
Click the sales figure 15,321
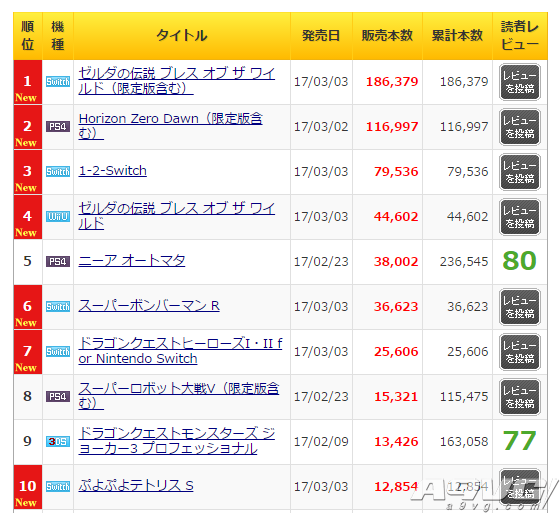396,397
